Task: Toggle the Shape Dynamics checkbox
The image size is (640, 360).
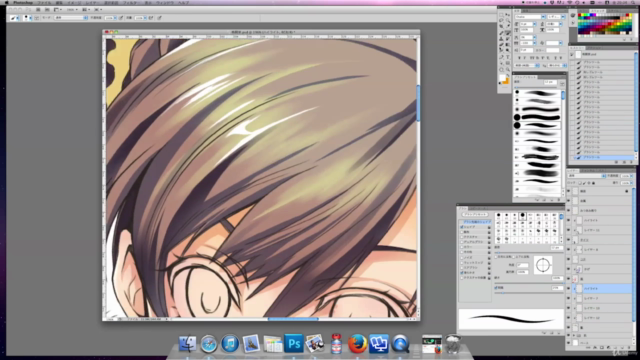Action: pos(462,227)
